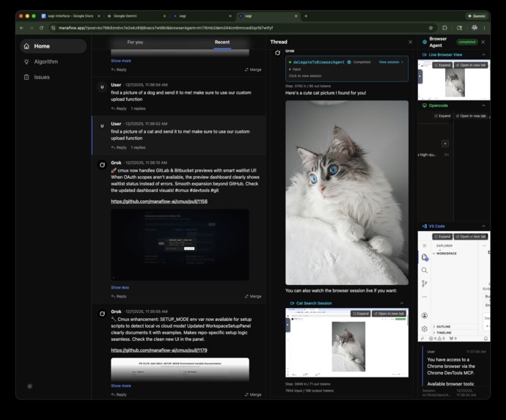Click the Gemini button in tab bar
The height and width of the screenshot is (420, 506).
click(x=477, y=16)
